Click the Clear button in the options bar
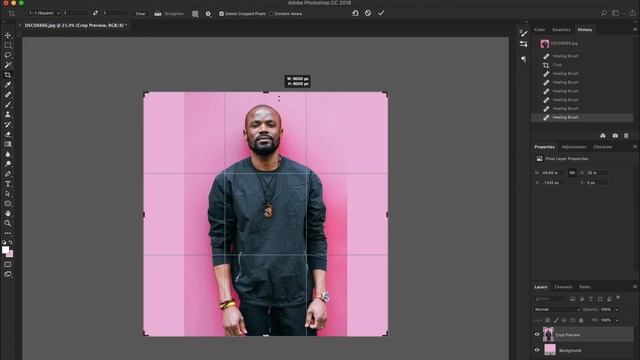 point(140,13)
